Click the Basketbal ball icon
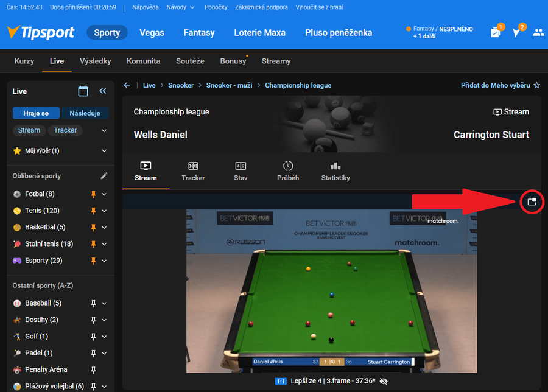548x392 pixels. (17, 228)
